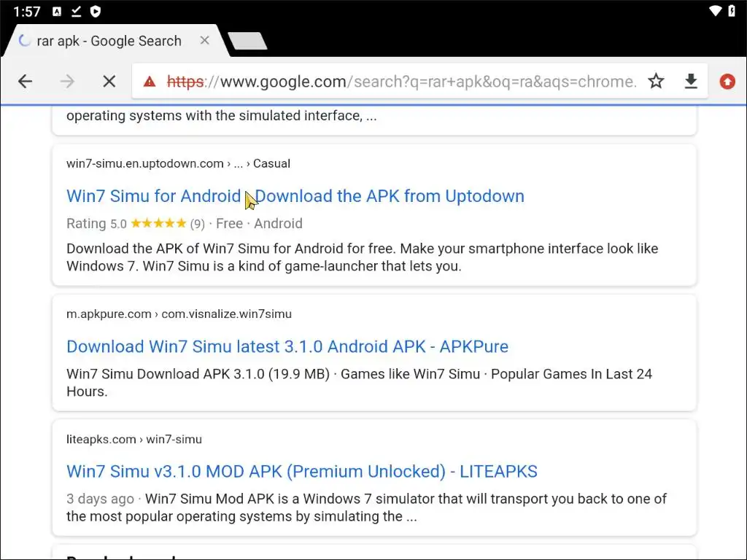Click the '3 days ago' date text
Viewport: 747px width, 560px height.
click(x=100, y=499)
